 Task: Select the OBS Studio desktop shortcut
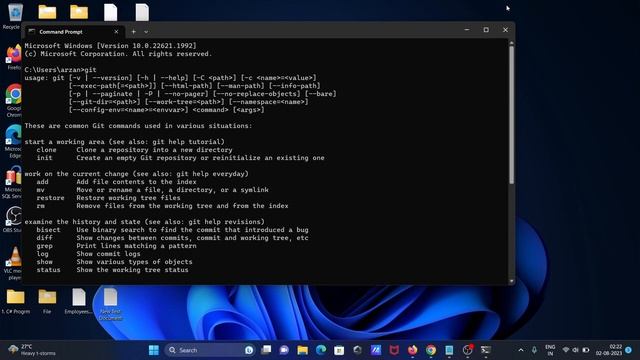pos(13,220)
